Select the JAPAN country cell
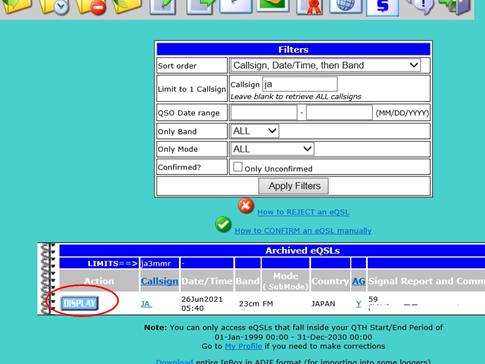 click(323, 304)
